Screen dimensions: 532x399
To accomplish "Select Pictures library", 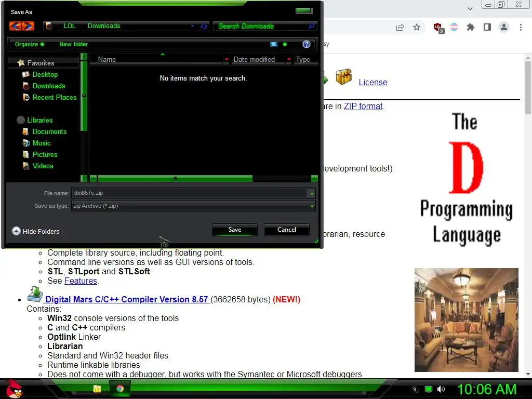I will [x=45, y=154].
